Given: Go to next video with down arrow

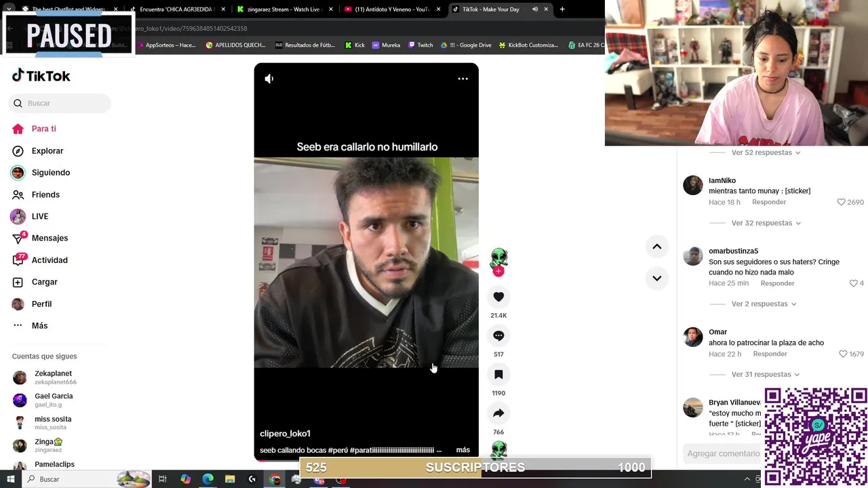Looking at the screenshot, I should (657, 278).
